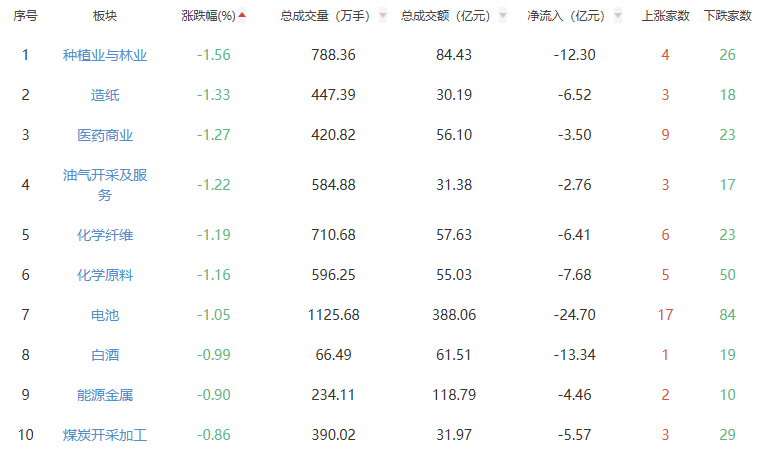Click the 涨跌幅(%) column header text
The width and height of the screenshot is (759, 455).
[x=208, y=16]
